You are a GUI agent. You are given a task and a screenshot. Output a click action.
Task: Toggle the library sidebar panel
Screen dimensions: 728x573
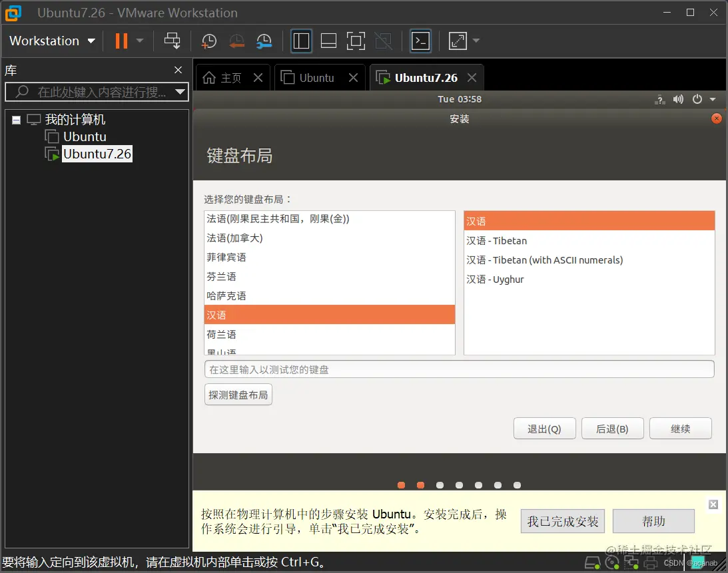301,41
